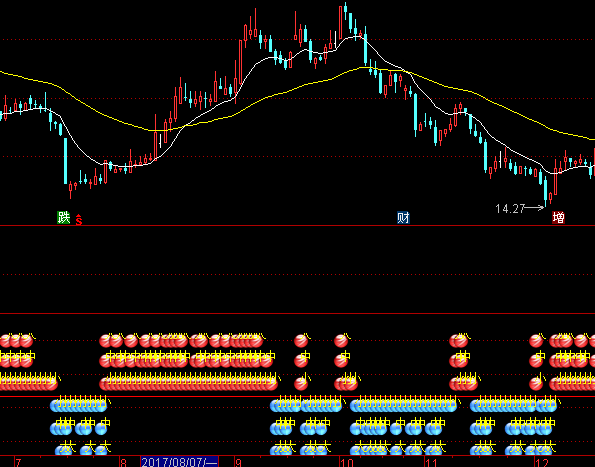The width and height of the screenshot is (595, 467).
Task: Click month 9 on the time axis
Action: click(238, 463)
